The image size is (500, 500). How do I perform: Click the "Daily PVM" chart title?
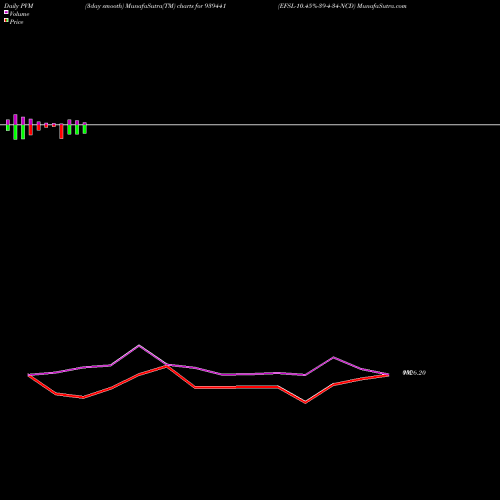click(x=19, y=6)
